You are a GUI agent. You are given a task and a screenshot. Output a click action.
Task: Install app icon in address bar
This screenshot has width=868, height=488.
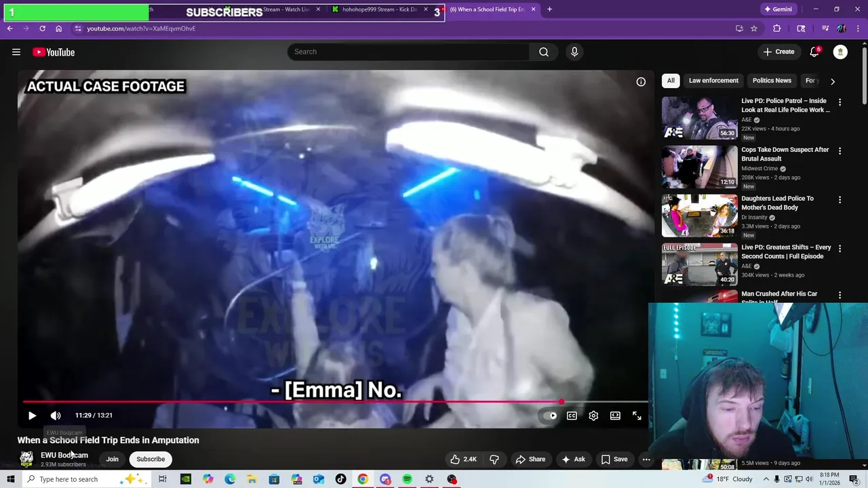coord(739,28)
